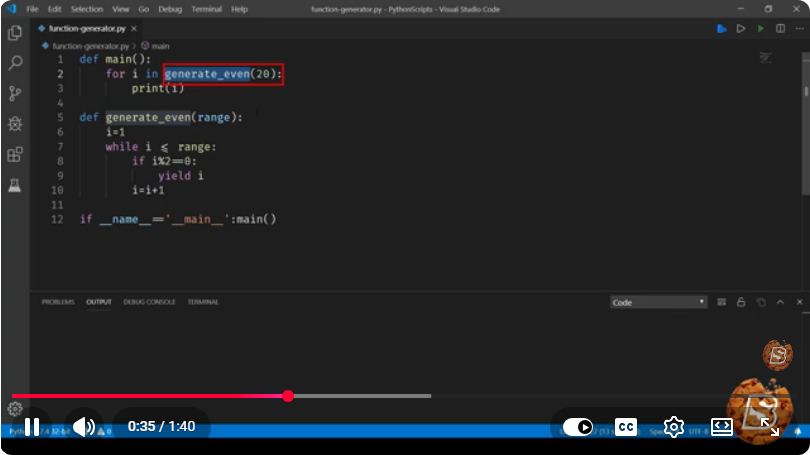810x455 pixels.
Task: Click the UTF-8 encoding in status bar
Action: [x=698, y=431]
